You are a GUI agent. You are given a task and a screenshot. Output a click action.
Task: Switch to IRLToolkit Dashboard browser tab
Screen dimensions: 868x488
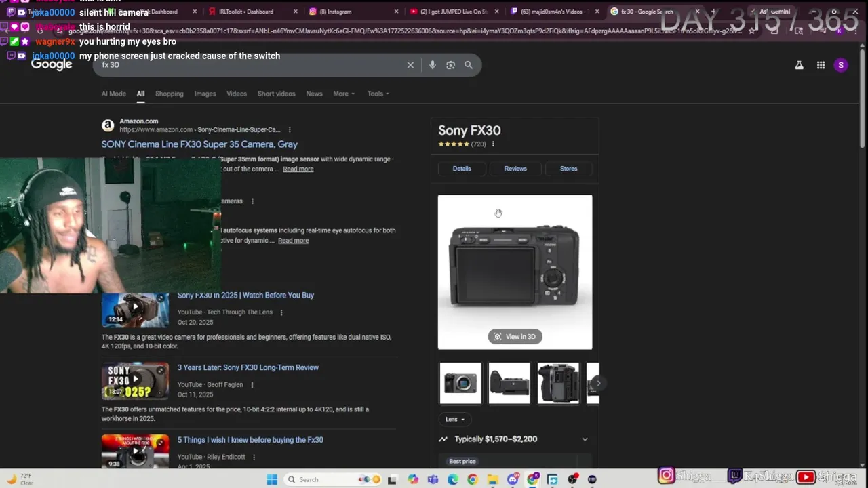point(246,12)
